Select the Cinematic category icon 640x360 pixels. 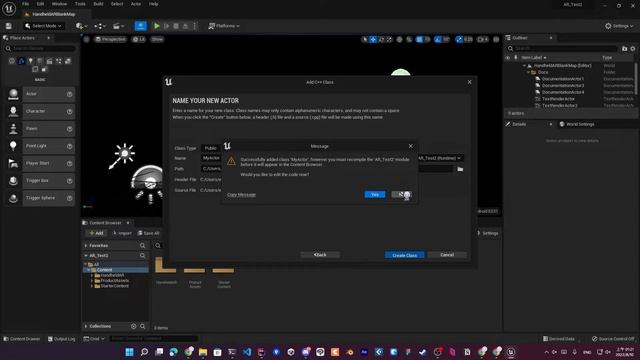[49, 61]
